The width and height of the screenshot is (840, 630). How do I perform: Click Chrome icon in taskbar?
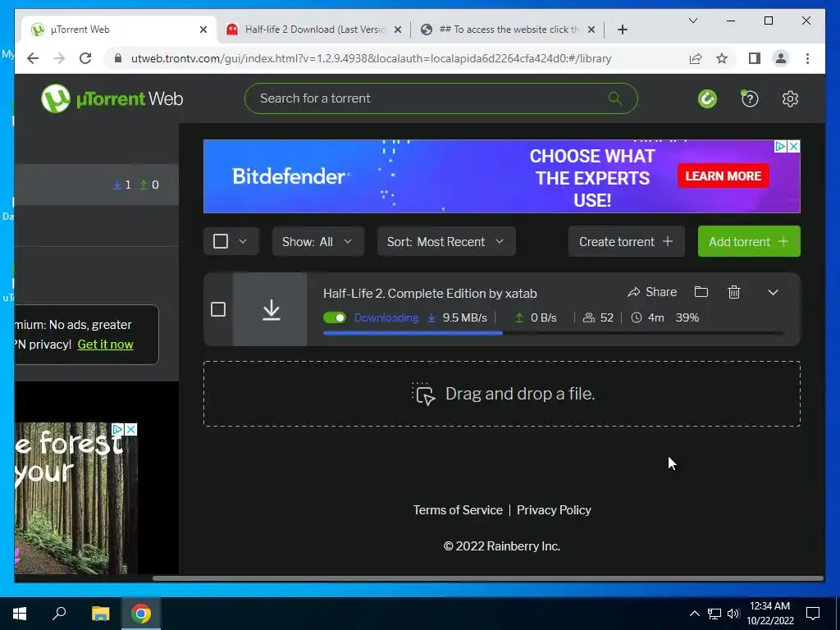coord(141,614)
